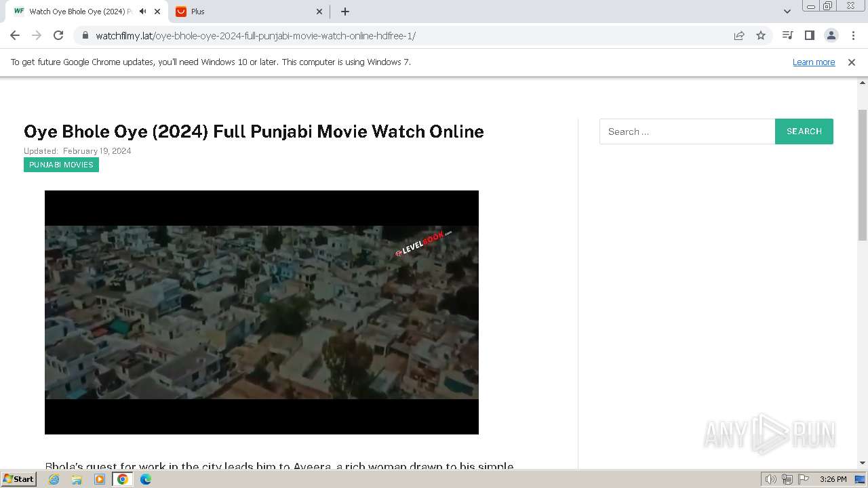Open Microsoft Edge from taskbar
Viewport: 868px width, 488px height.
[x=146, y=479]
